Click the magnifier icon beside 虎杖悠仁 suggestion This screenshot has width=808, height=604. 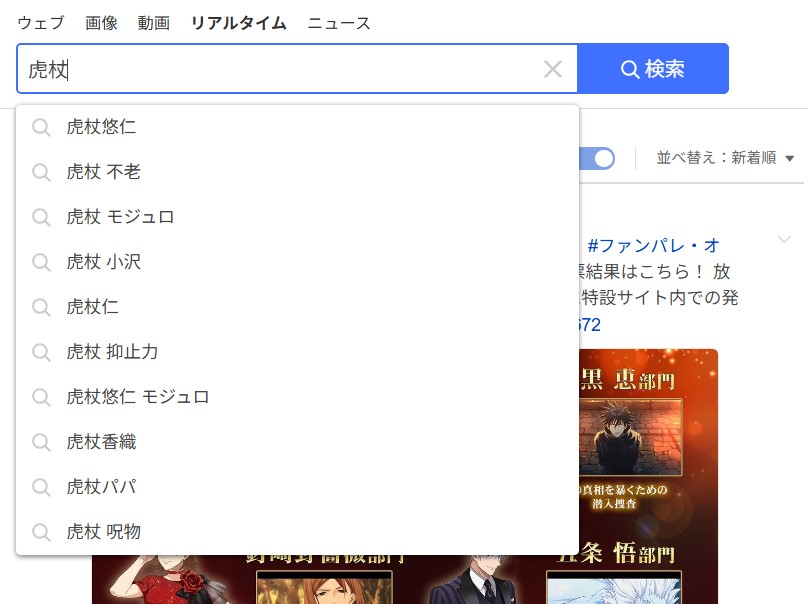pyautogui.click(x=41, y=127)
